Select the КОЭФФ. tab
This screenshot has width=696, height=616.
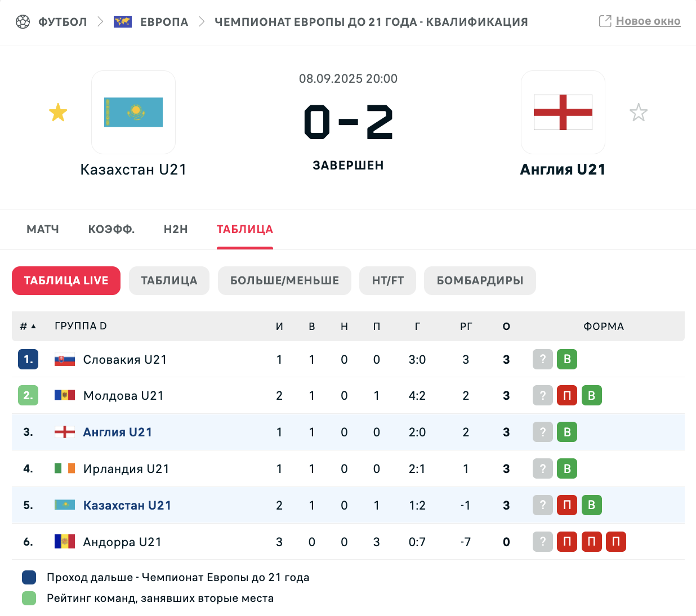111,229
